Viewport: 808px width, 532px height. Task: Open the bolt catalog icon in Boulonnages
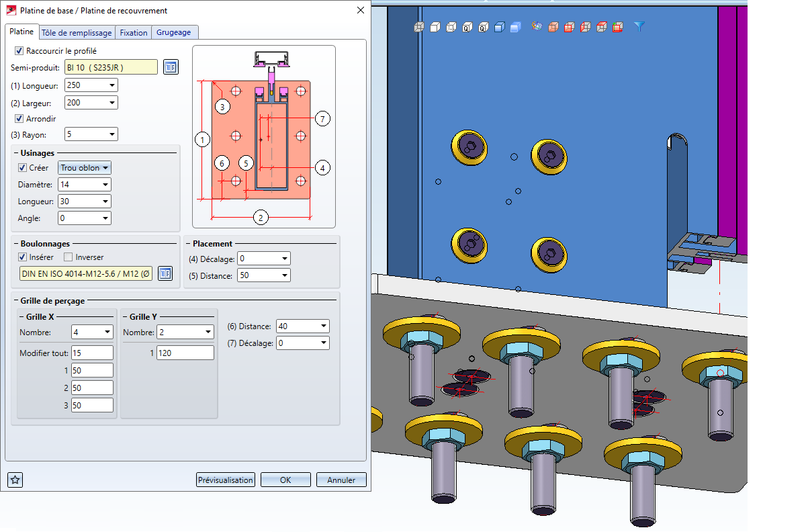click(165, 273)
